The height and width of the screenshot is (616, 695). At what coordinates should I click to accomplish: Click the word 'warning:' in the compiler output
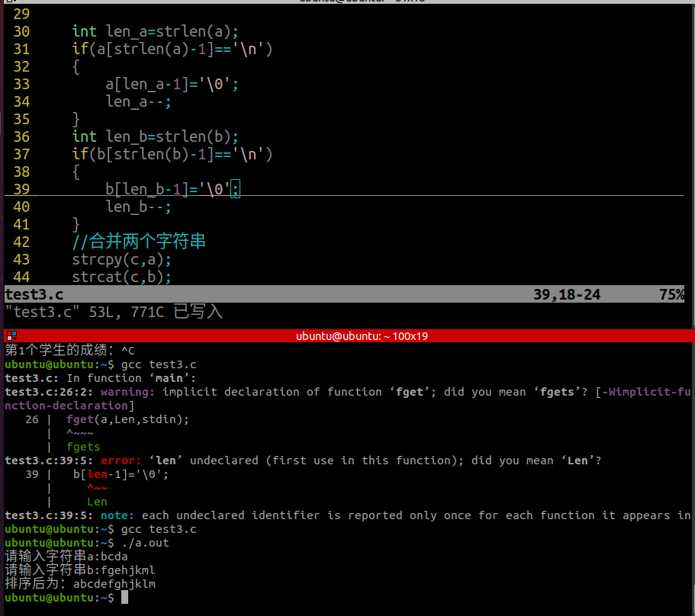[127, 392]
